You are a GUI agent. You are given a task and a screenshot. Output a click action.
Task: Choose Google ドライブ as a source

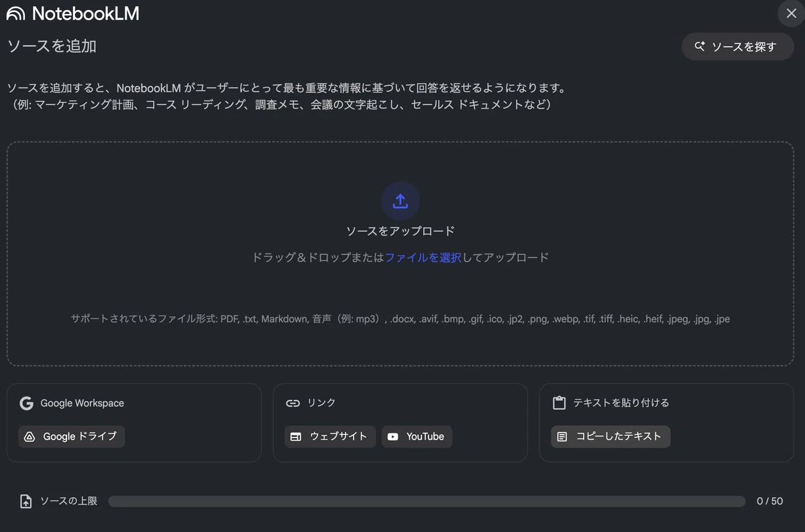click(72, 437)
